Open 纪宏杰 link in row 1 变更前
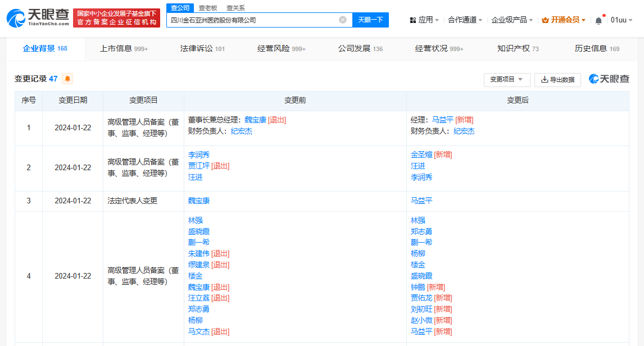The width and height of the screenshot is (644, 346). [242, 131]
